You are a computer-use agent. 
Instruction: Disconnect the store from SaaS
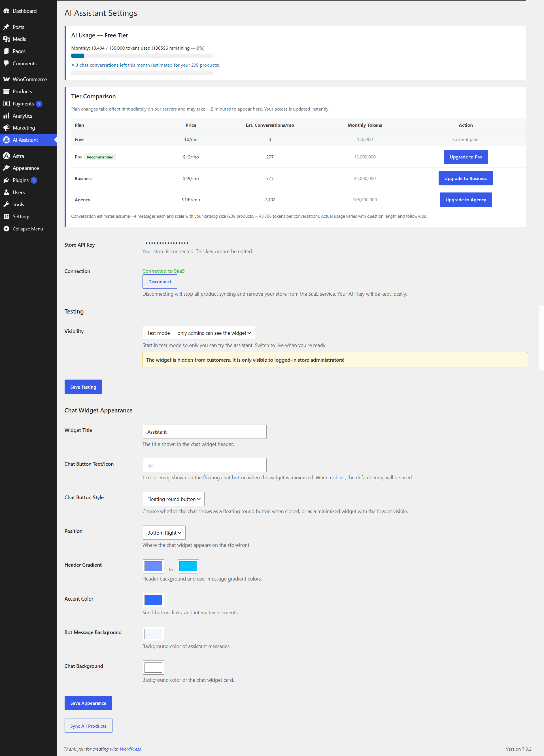[160, 282]
